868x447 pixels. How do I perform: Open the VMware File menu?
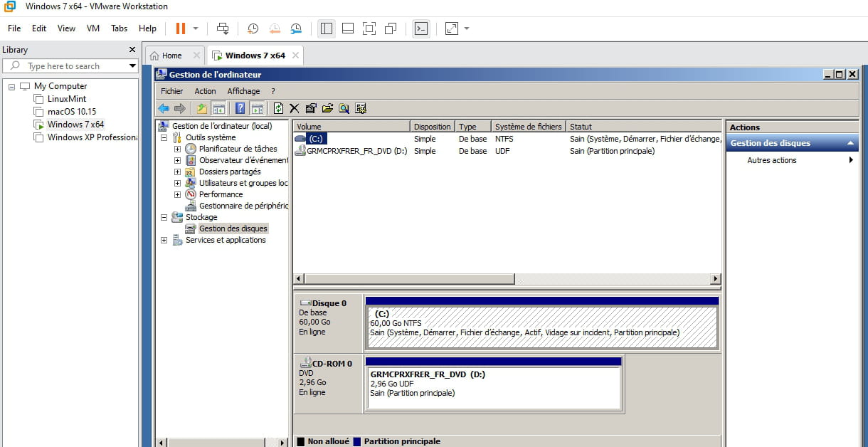coord(14,28)
